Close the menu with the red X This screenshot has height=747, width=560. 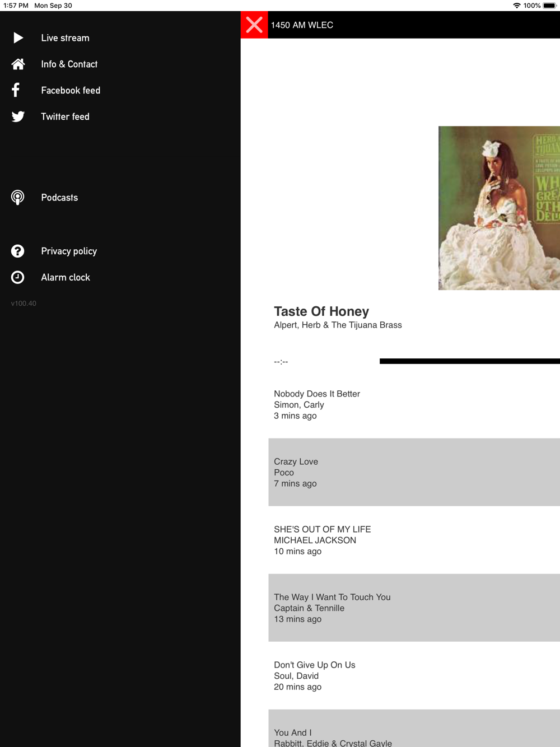tap(254, 25)
